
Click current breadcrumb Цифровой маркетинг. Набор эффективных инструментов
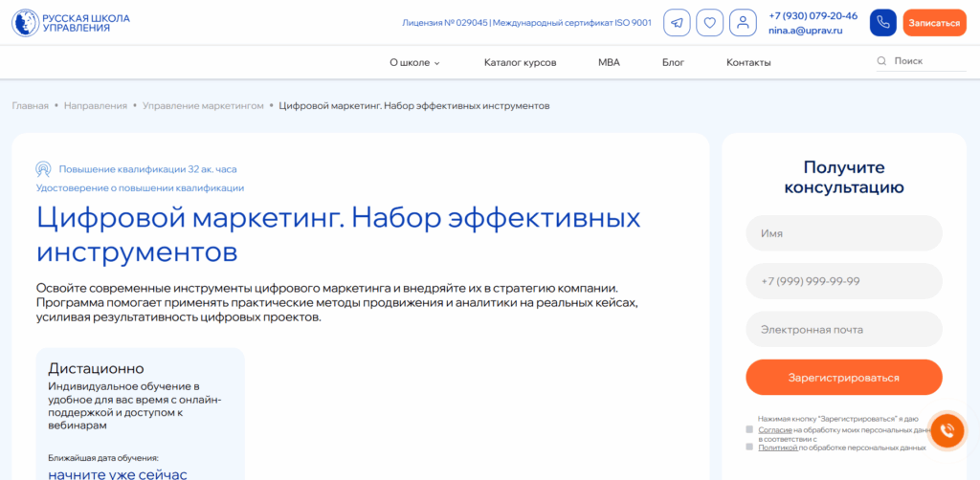click(414, 106)
